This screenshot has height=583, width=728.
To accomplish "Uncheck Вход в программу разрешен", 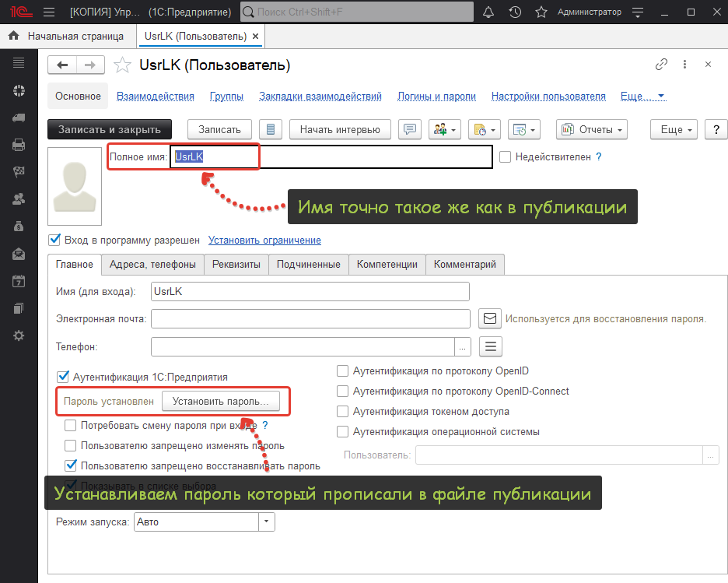I will pos(54,240).
